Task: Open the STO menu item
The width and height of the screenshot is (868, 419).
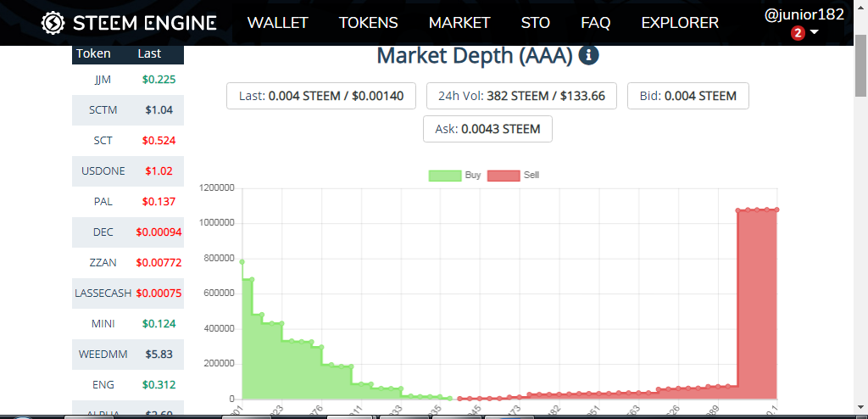Action: pos(536,23)
